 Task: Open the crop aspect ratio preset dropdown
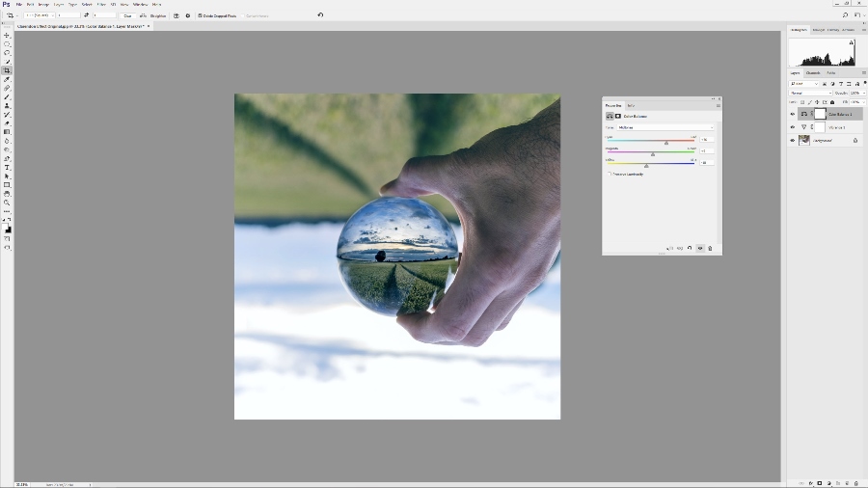pos(38,15)
